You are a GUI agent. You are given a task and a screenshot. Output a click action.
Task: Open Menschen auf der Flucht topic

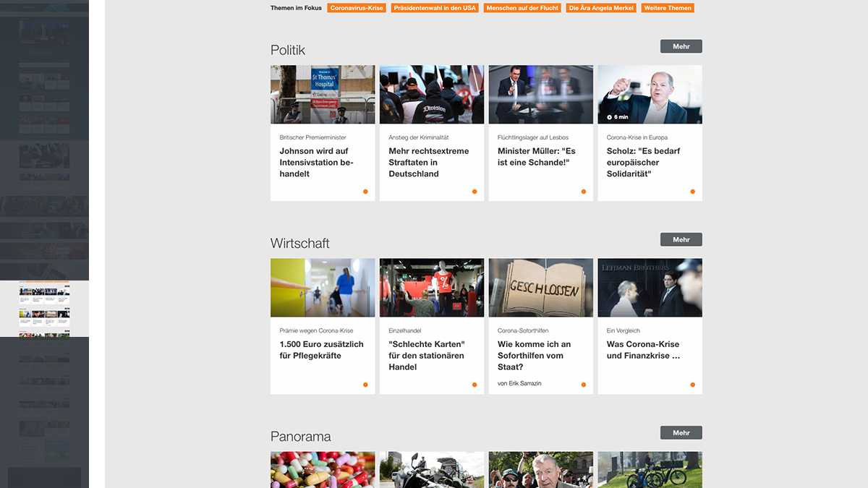click(x=522, y=8)
